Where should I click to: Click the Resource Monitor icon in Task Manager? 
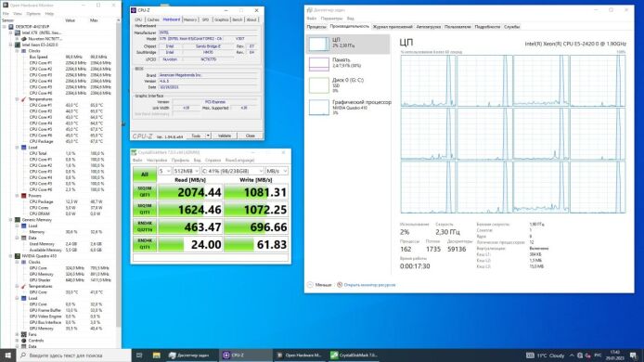click(340, 285)
